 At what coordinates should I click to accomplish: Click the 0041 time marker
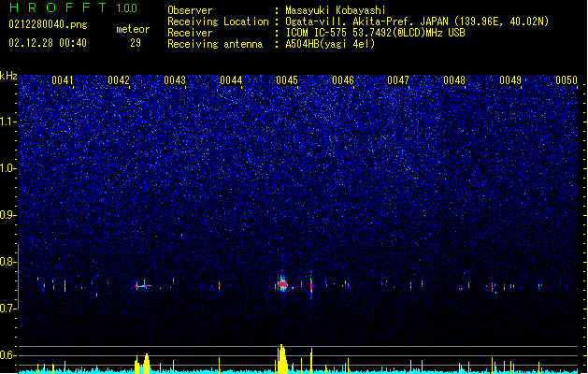click(x=63, y=80)
